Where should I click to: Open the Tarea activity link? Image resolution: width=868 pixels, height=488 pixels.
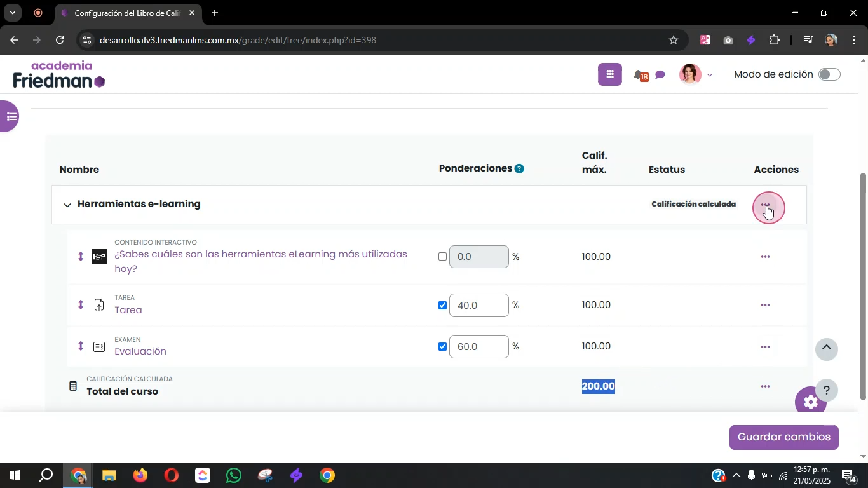pos(128,310)
